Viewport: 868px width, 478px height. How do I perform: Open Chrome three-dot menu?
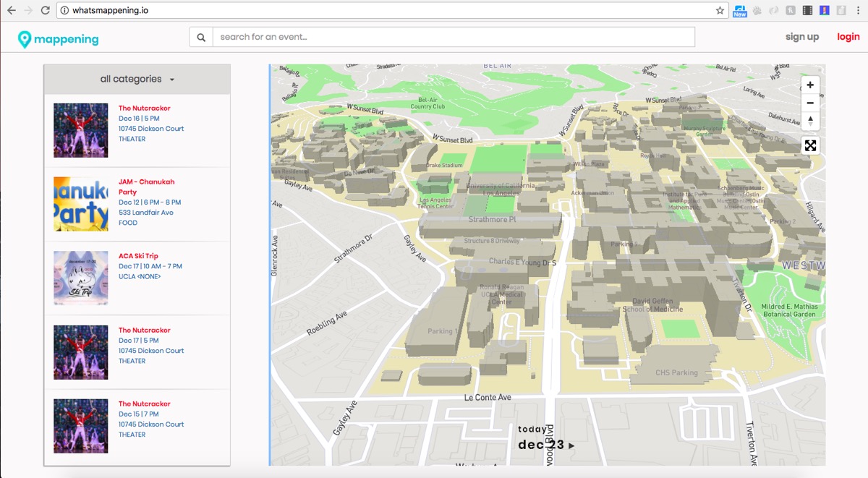[859, 11]
